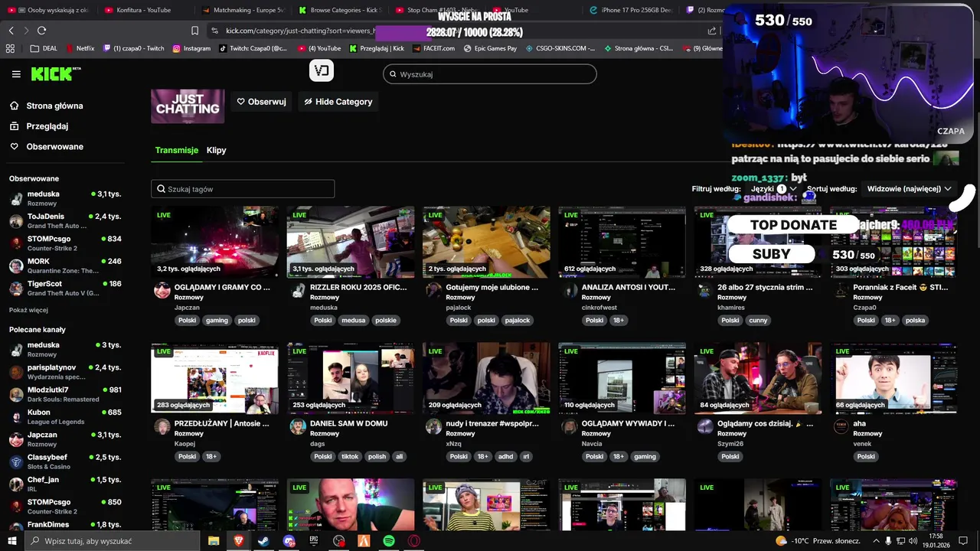980x551 pixels.
Task: Select the Transmisje tab
Action: point(176,150)
